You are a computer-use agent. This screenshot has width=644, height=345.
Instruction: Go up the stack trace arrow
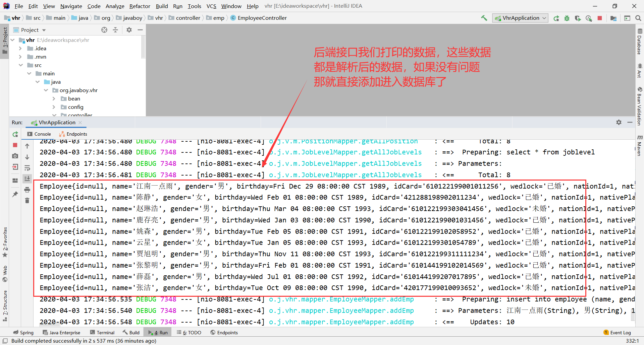27,146
